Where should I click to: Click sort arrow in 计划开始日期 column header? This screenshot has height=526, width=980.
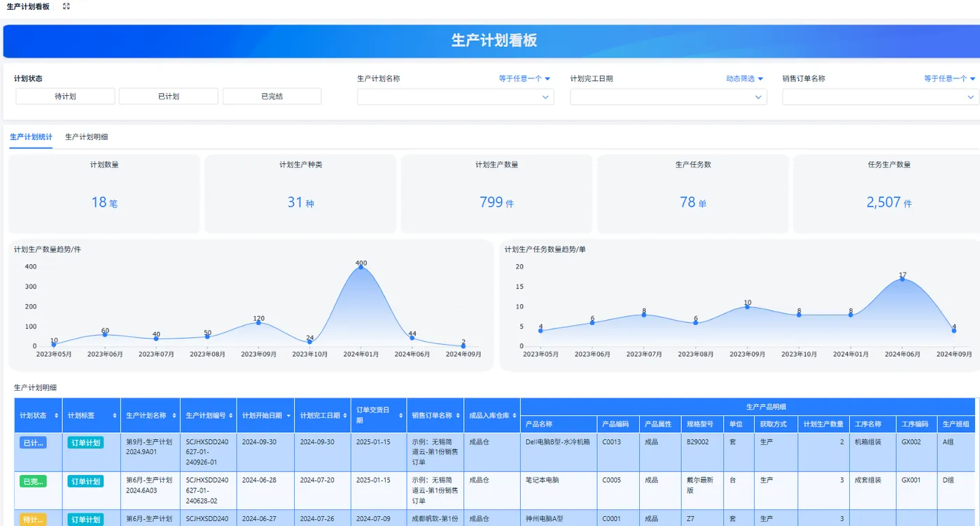pos(288,415)
